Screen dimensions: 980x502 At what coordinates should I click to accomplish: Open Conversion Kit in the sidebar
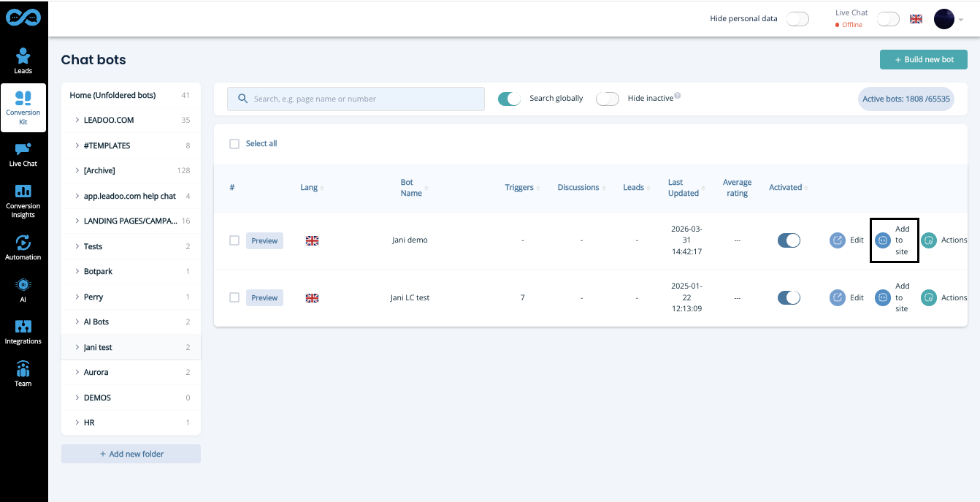coord(23,107)
